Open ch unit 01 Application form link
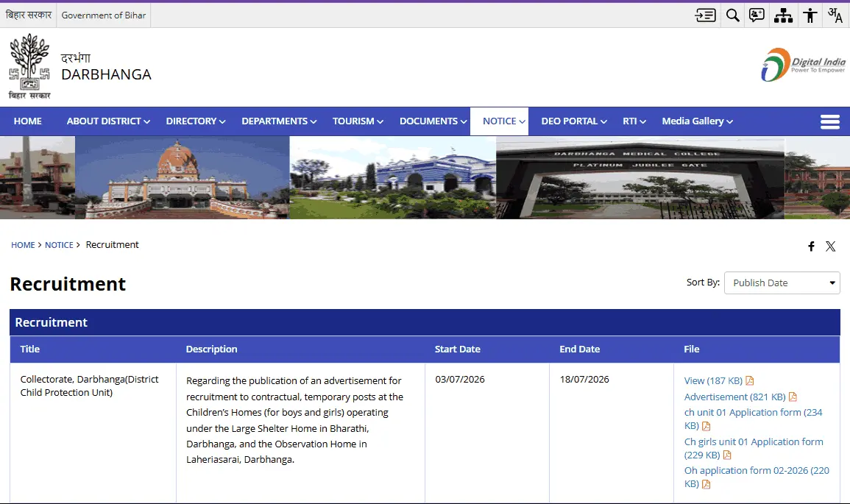 753,419
